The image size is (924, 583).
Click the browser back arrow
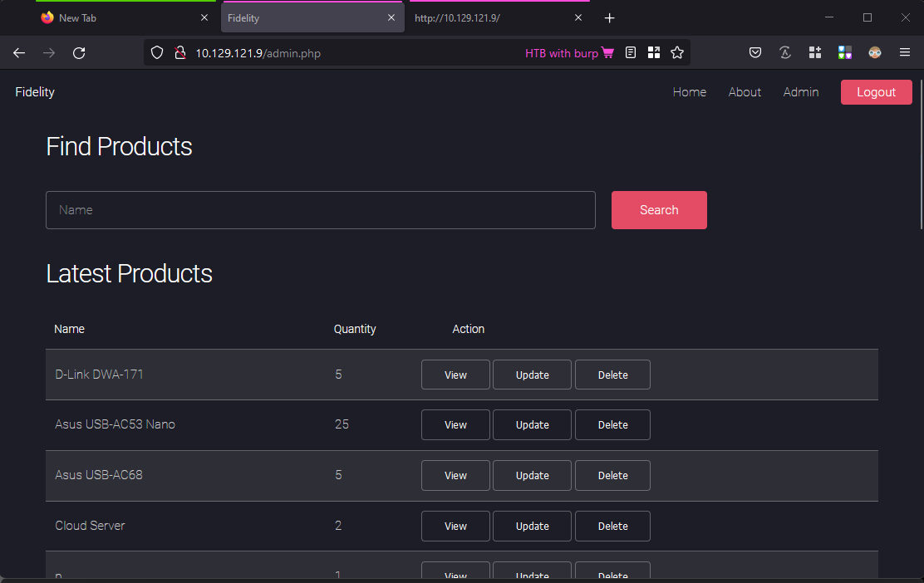pyautogui.click(x=19, y=53)
